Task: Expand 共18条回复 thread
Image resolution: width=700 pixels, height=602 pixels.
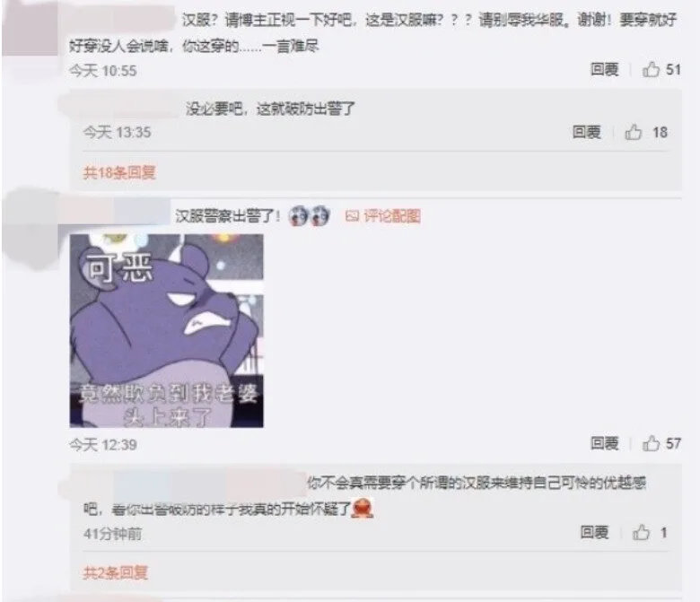Action: 119,172
